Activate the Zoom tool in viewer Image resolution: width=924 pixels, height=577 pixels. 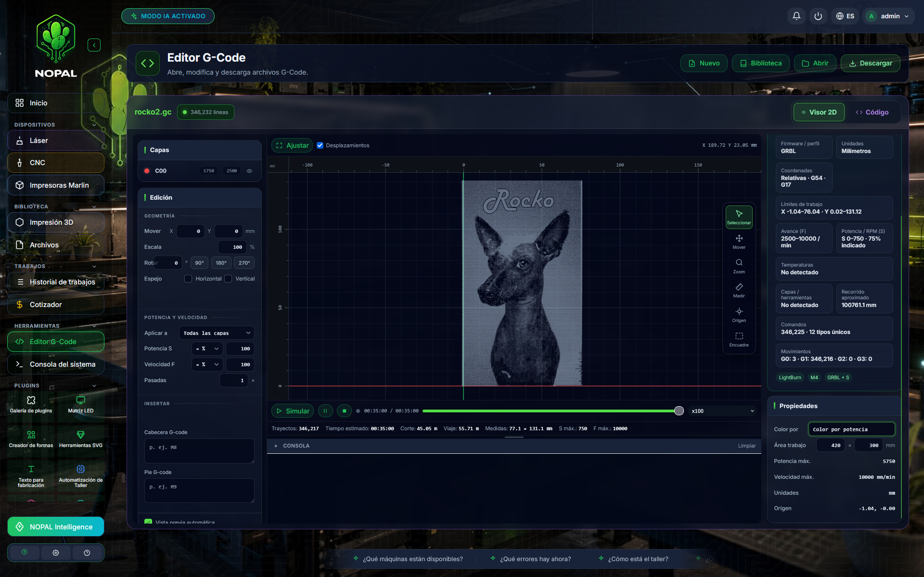(x=739, y=266)
